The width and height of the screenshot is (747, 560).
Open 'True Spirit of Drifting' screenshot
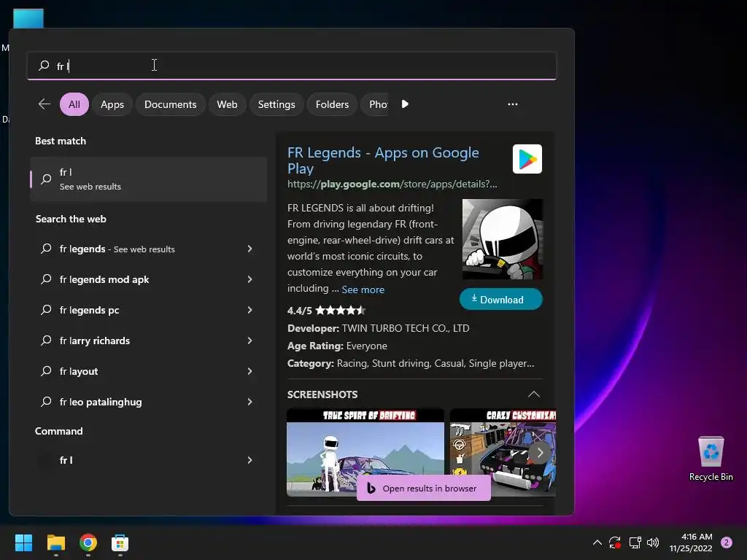365,452
